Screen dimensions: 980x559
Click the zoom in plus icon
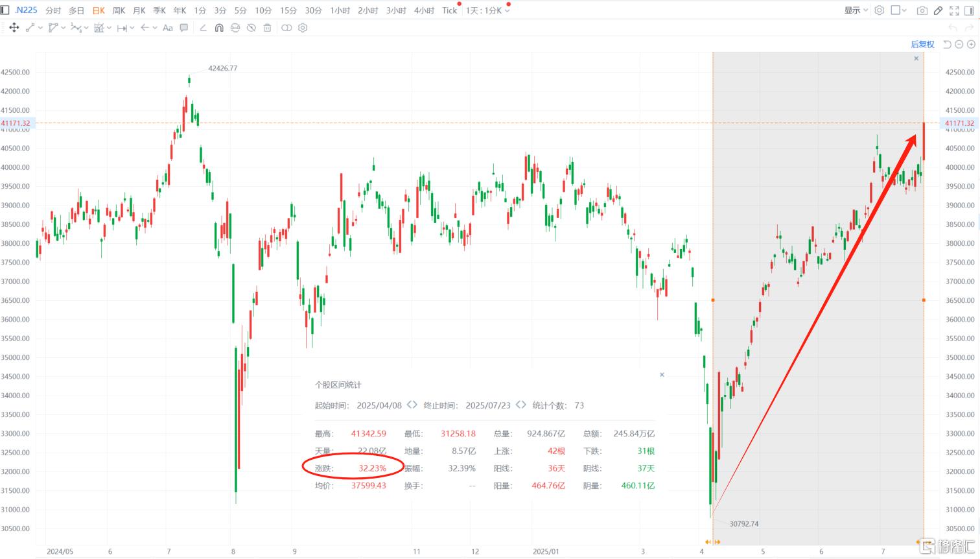(x=971, y=44)
